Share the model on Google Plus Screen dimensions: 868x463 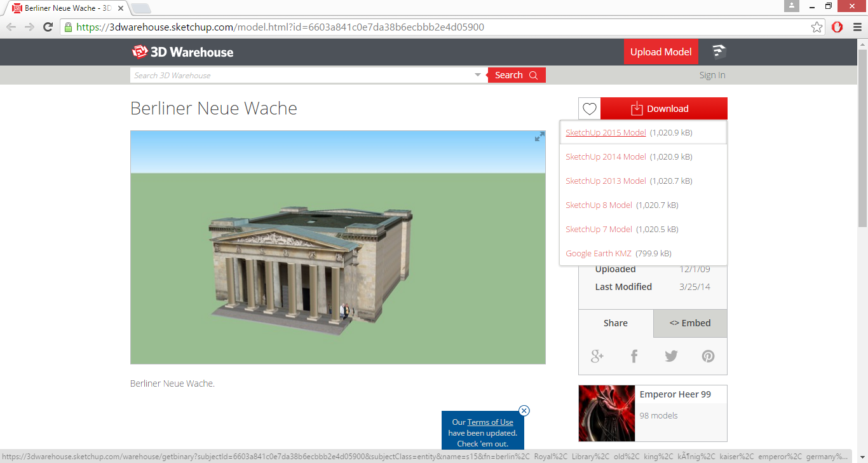pos(597,356)
